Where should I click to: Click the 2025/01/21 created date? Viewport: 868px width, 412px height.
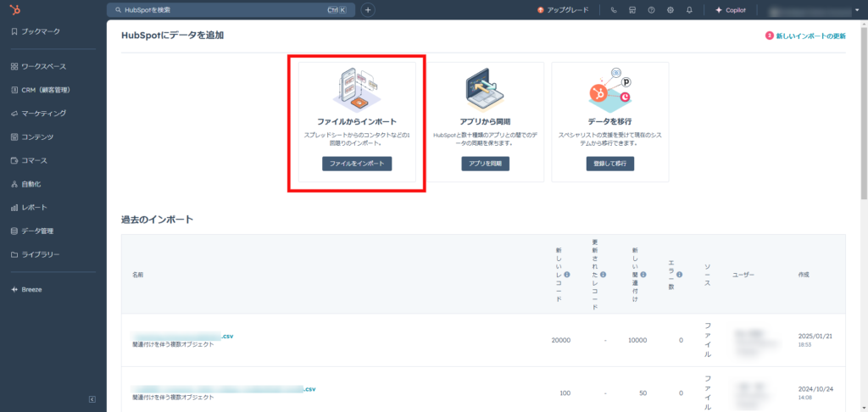tap(815, 337)
